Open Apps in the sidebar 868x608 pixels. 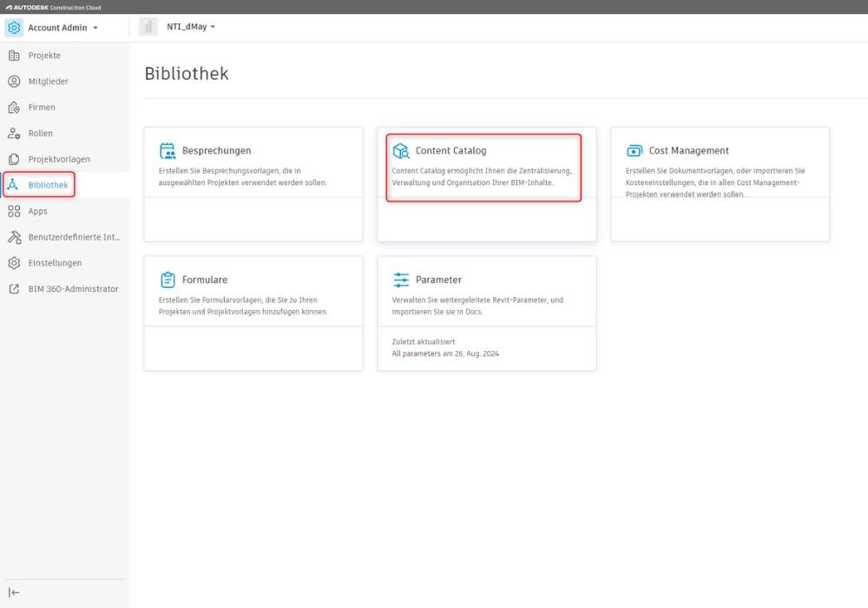pyautogui.click(x=37, y=211)
